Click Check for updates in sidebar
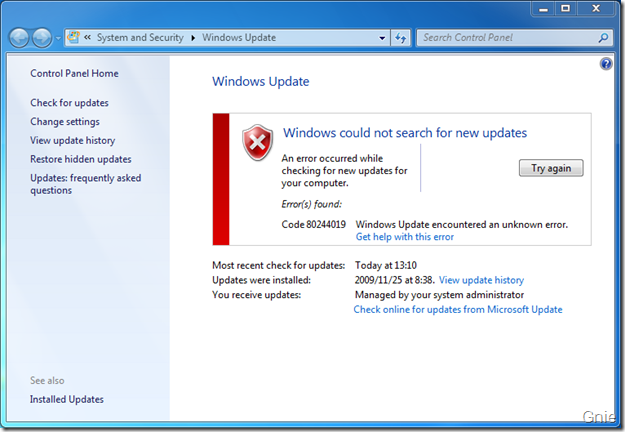Screen dimensions: 625x432 pos(69,103)
